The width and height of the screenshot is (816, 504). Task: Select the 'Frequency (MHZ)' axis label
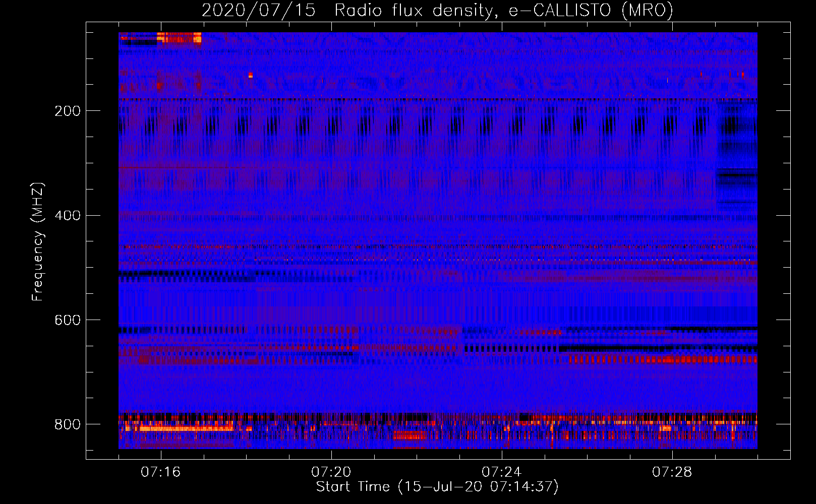point(38,241)
